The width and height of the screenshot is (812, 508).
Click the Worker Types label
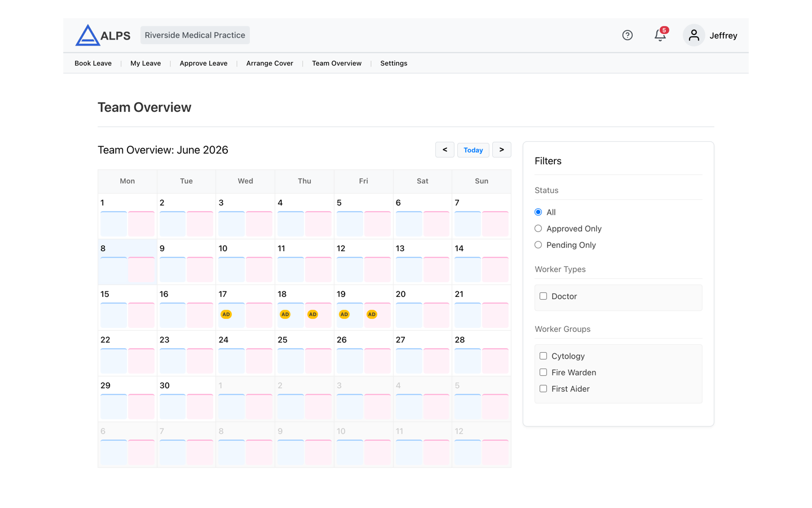(x=560, y=269)
